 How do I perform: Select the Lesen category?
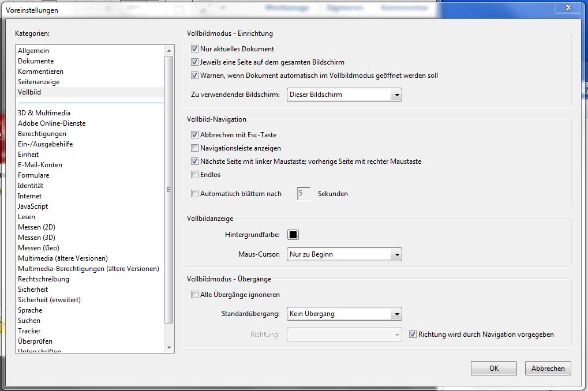pos(91,217)
